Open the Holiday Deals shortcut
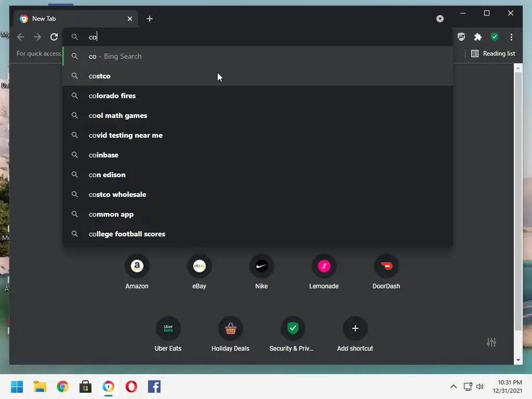 pyautogui.click(x=230, y=334)
